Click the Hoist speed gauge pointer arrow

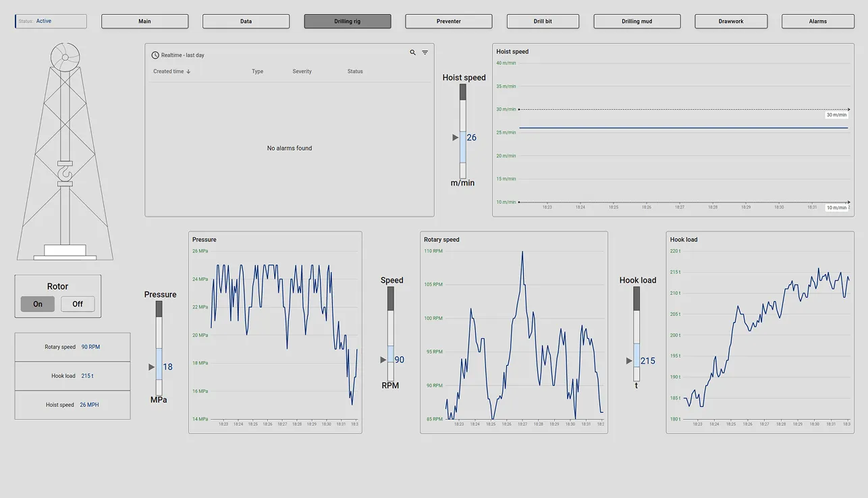tap(456, 138)
